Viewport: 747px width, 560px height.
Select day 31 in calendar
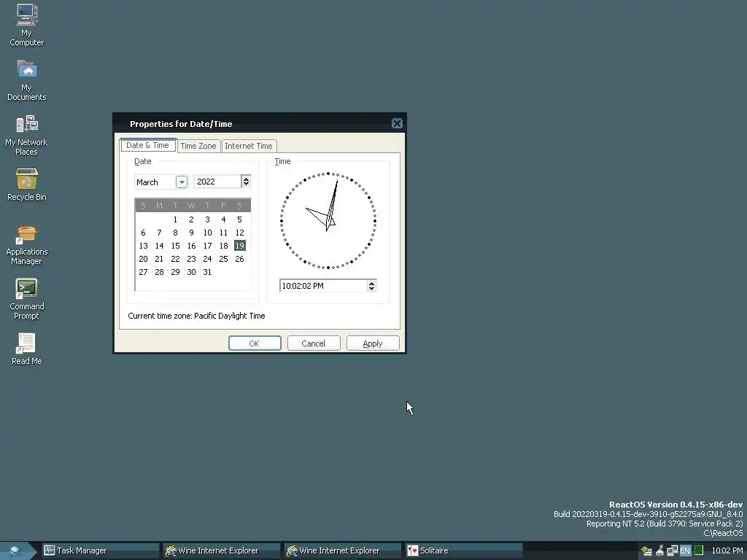[207, 272]
